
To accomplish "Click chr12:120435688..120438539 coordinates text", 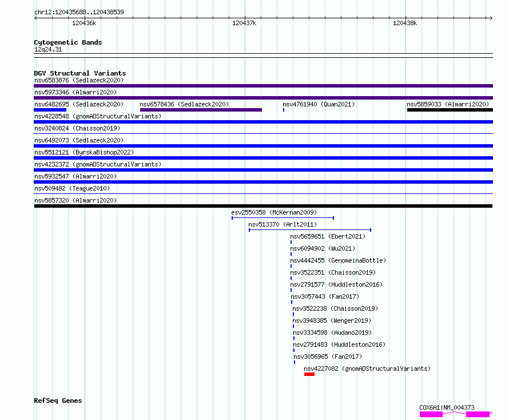I will pos(79,13).
